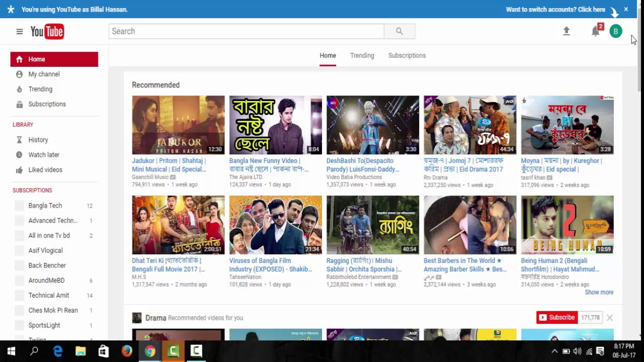Open Watch later from the sidebar
The image size is (644, 362).
tap(44, 154)
